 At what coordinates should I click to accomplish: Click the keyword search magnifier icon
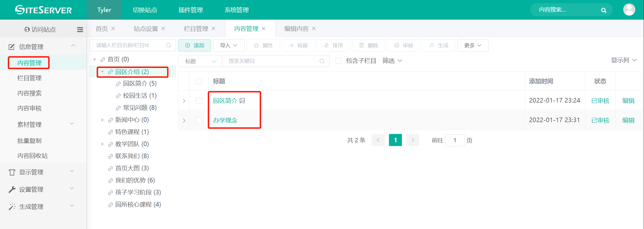322,61
